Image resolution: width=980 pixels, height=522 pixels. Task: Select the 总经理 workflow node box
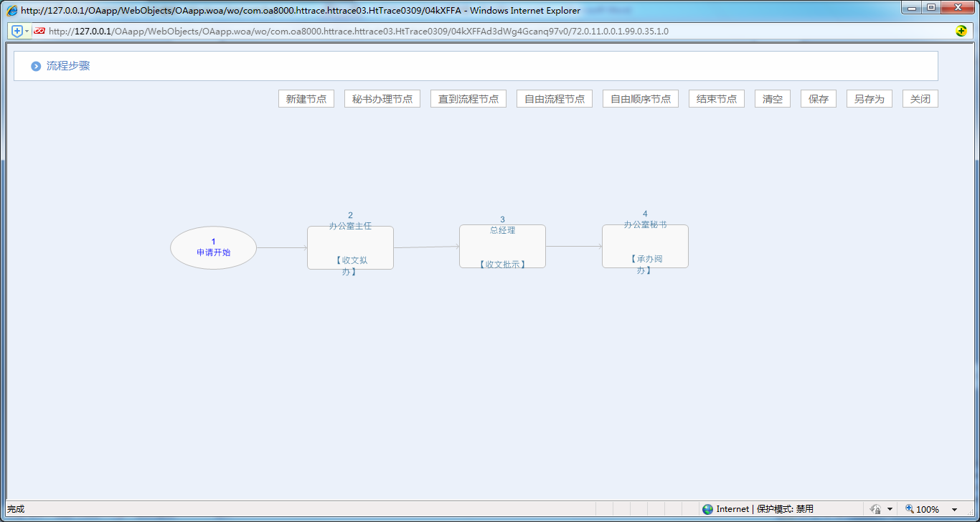(x=502, y=247)
